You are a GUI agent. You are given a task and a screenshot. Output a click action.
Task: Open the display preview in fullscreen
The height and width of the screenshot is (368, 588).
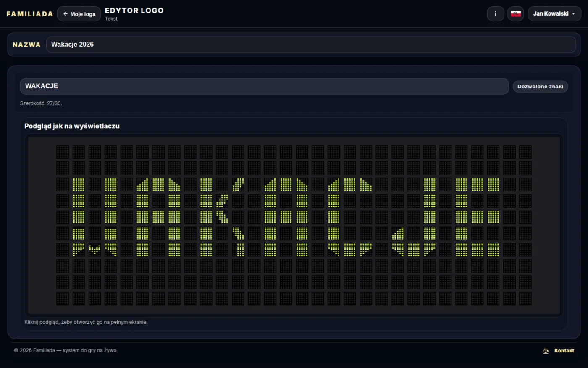tap(294, 225)
